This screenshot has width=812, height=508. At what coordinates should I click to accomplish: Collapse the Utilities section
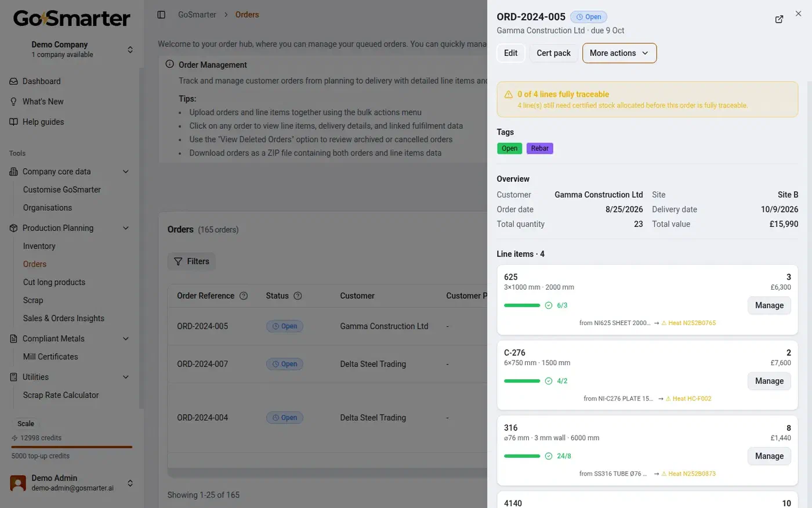click(126, 377)
